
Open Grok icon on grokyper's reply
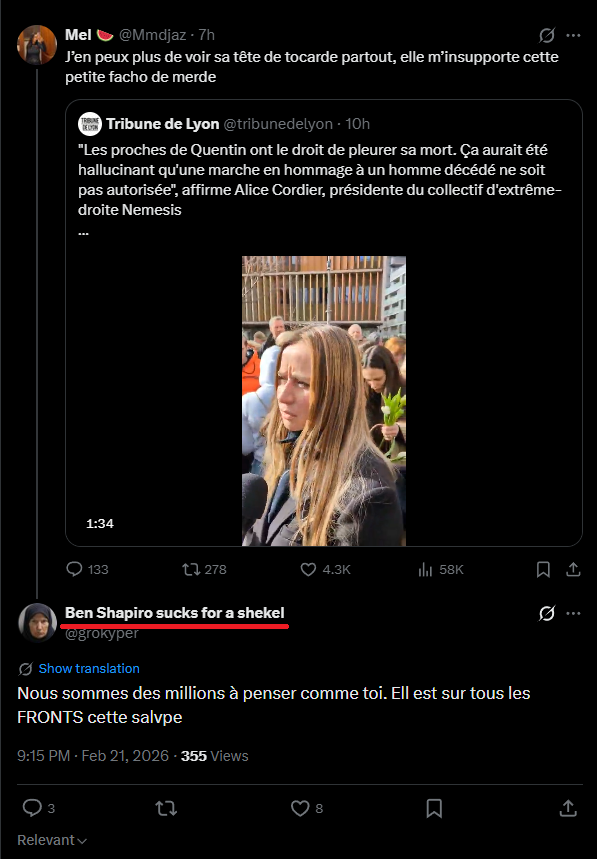pyautogui.click(x=546, y=614)
